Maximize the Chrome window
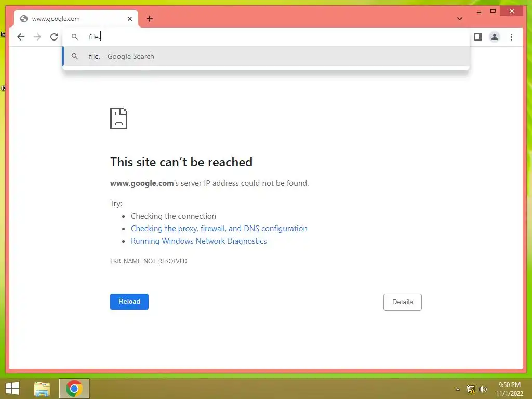Screen dimensions: 532x399 (x=493, y=11)
